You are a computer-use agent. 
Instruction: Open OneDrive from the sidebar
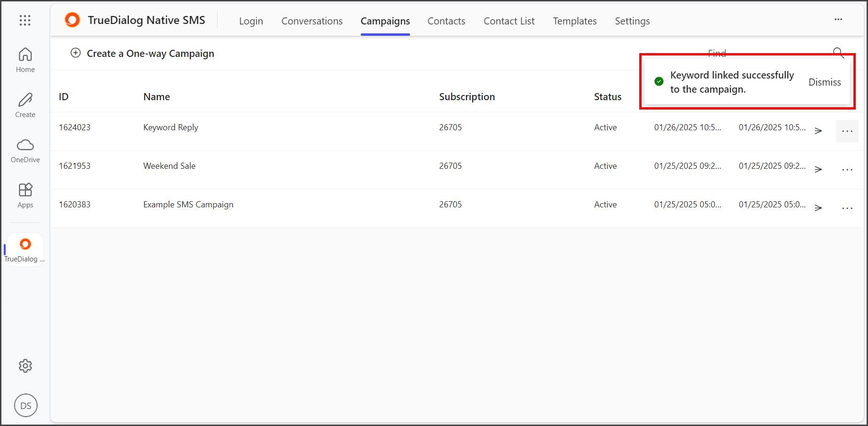[25, 150]
